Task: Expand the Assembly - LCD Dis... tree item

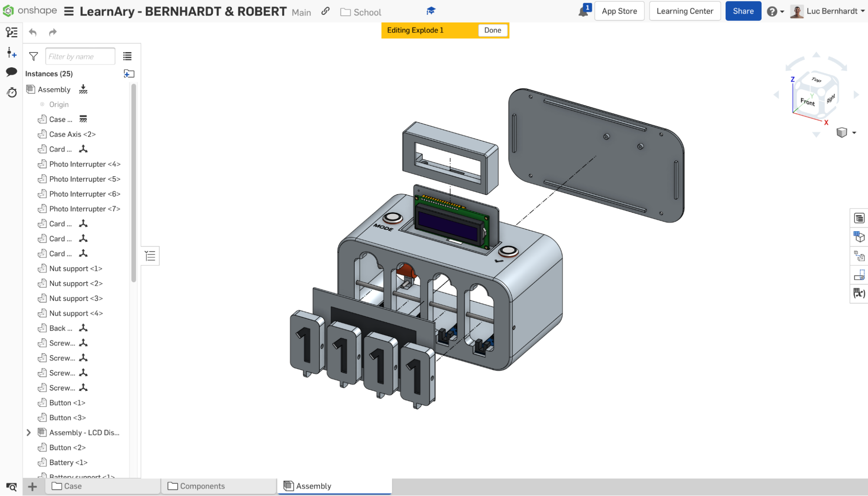Action: [x=28, y=432]
